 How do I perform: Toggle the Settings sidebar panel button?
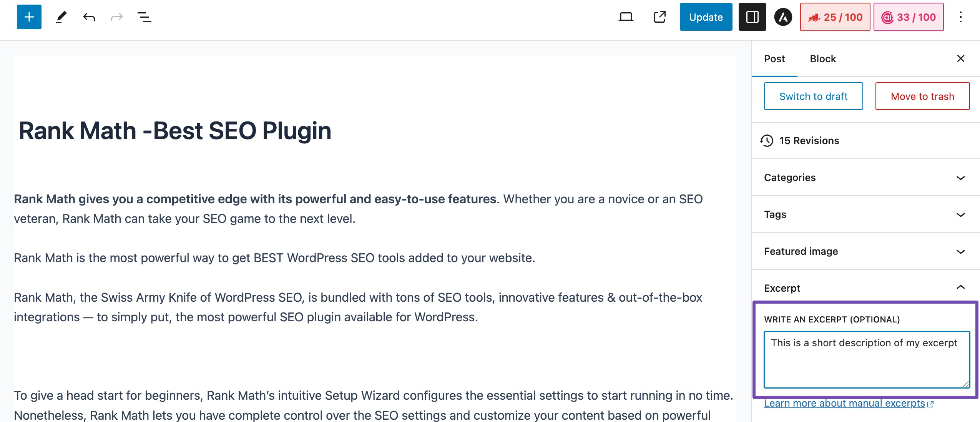pos(752,17)
